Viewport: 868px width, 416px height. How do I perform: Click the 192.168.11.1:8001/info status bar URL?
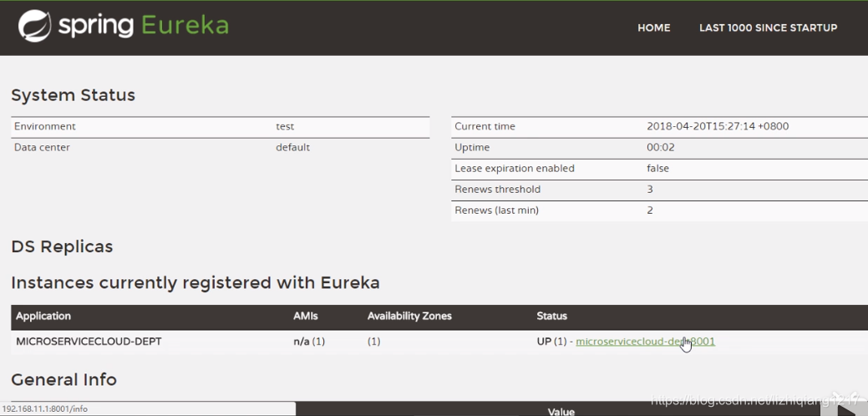45,408
